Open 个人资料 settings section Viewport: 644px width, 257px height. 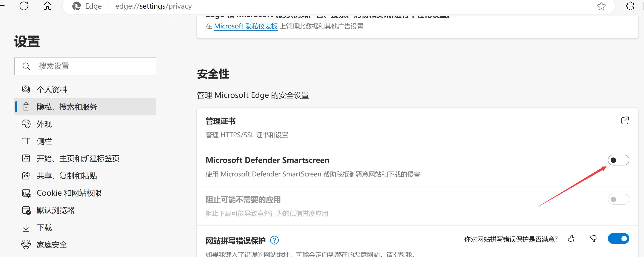click(x=85, y=89)
